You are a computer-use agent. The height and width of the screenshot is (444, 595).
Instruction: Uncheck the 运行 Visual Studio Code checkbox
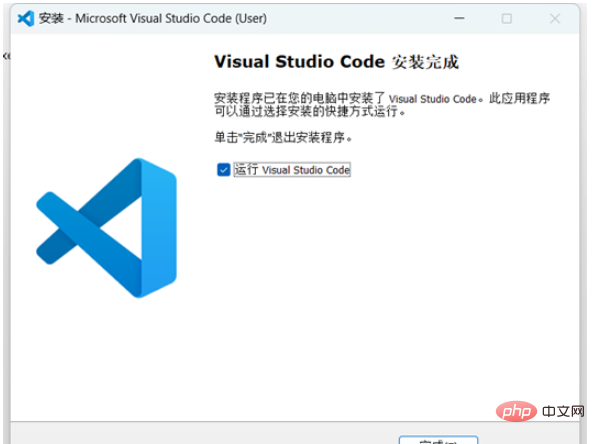click(x=224, y=170)
